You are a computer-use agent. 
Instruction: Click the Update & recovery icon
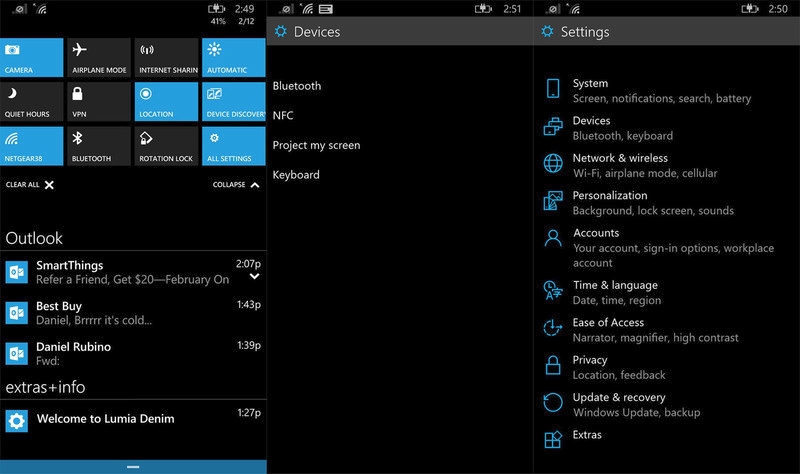553,403
